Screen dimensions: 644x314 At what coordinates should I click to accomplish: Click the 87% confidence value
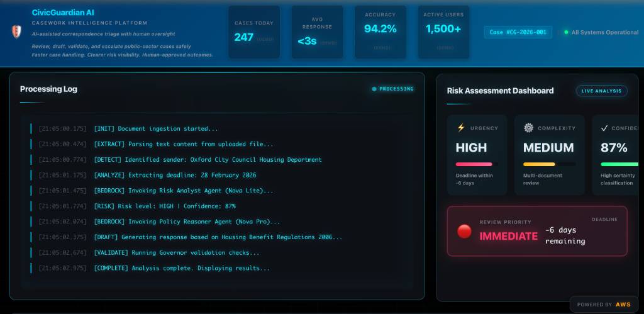click(x=614, y=147)
